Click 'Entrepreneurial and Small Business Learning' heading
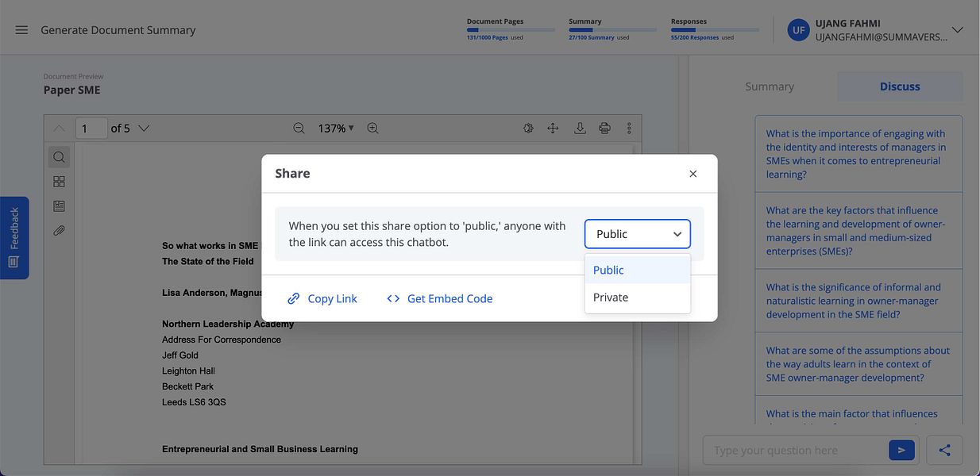Image resolution: width=980 pixels, height=476 pixels. click(x=260, y=449)
